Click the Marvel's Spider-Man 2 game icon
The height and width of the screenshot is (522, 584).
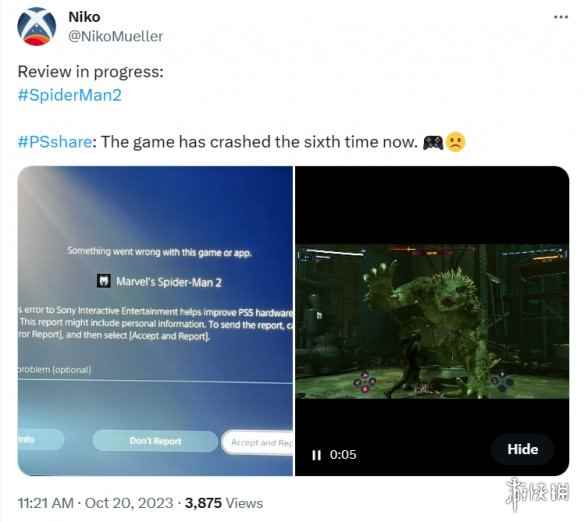pos(104,281)
